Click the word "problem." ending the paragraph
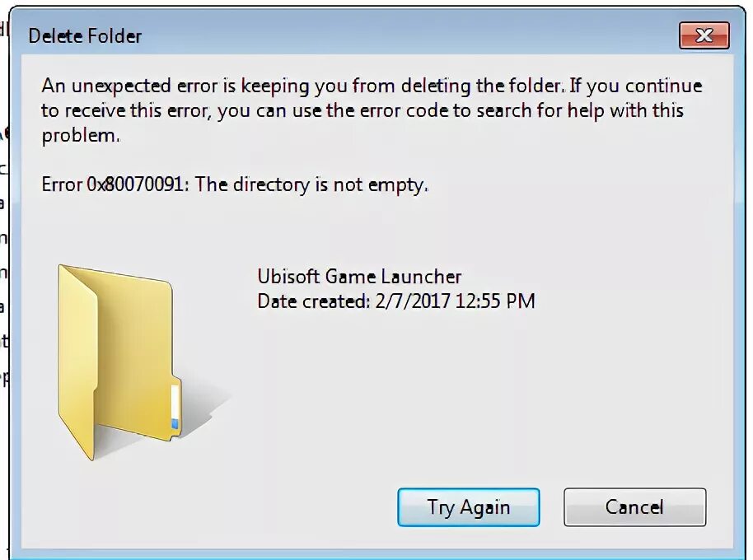753x560 pixels. tap(81, 136)
